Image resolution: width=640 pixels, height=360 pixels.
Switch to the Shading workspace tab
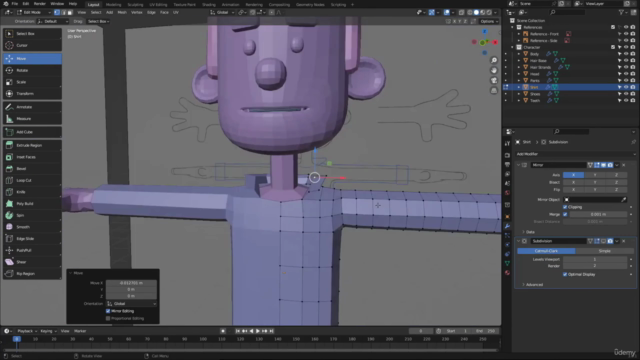coord(209,4)
